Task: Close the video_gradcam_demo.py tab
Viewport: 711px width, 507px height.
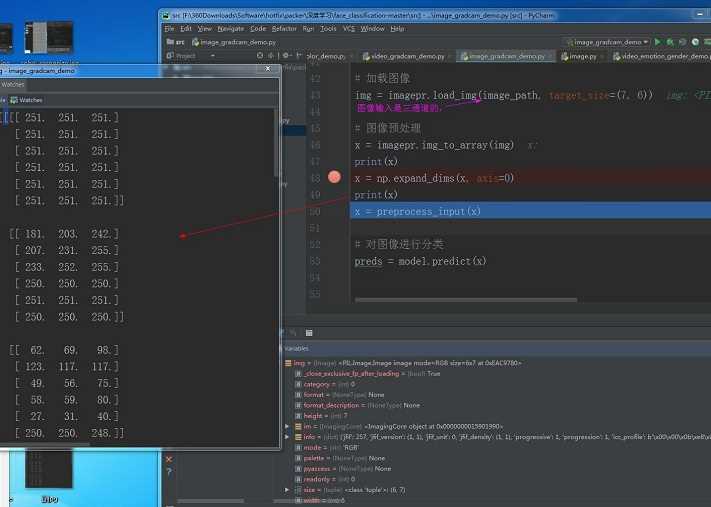Action: click(450, 57)
